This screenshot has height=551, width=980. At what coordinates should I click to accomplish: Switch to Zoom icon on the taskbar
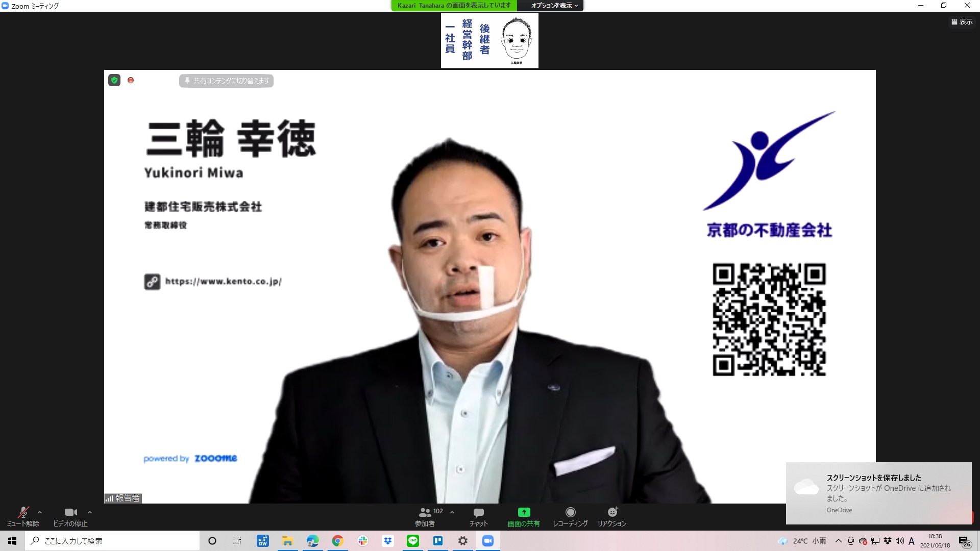[488, 541]
